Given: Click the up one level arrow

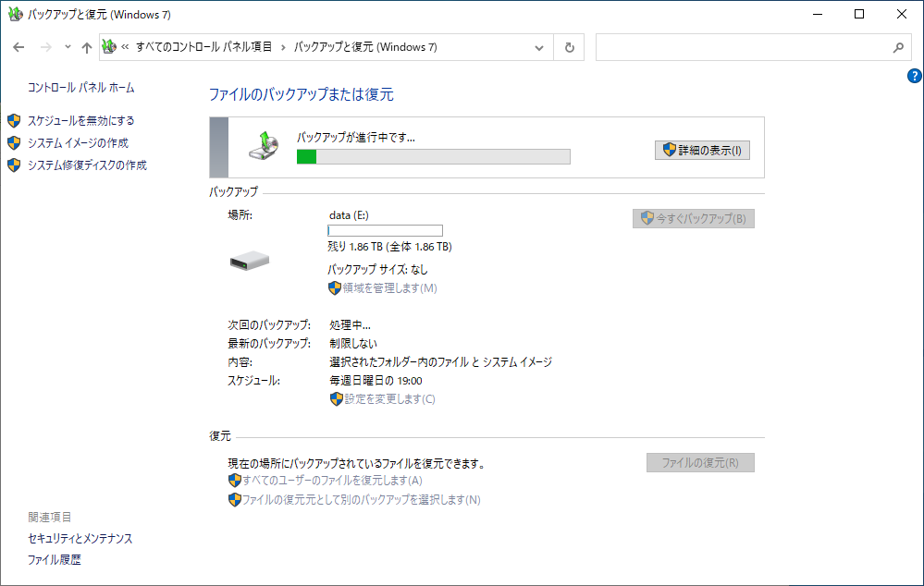Looking at the screenshot, I should click(86, 47).
